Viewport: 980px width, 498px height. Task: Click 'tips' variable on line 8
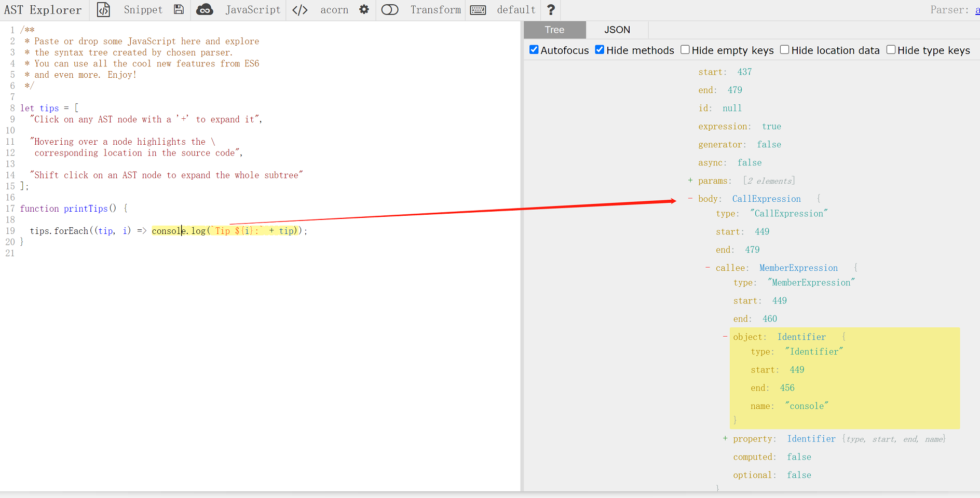49,108
